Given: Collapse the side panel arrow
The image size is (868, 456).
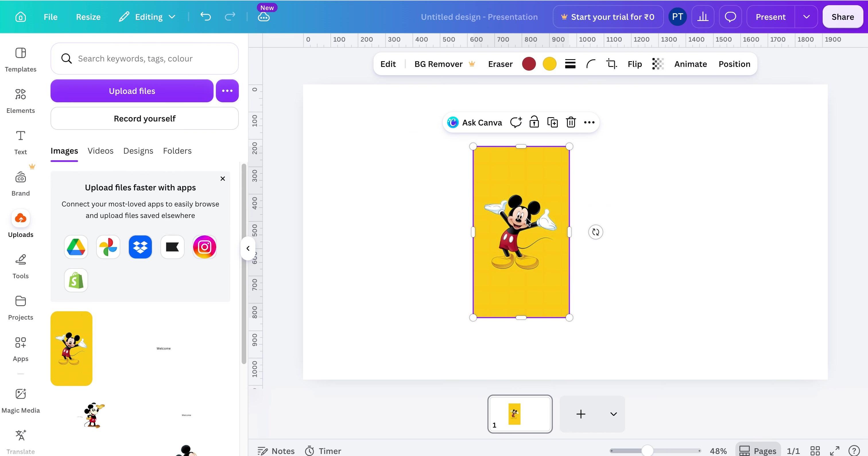Looking at the screenshot, I should pos(248,248).
